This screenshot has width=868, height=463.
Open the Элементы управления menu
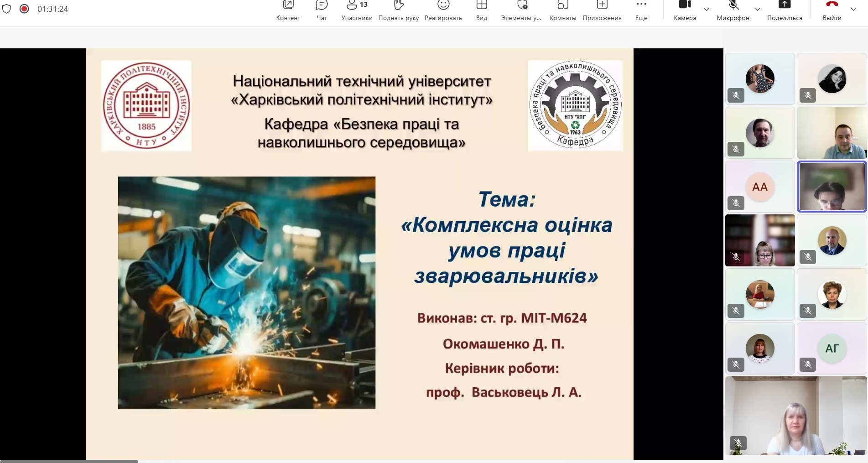[x=521, y=11]
